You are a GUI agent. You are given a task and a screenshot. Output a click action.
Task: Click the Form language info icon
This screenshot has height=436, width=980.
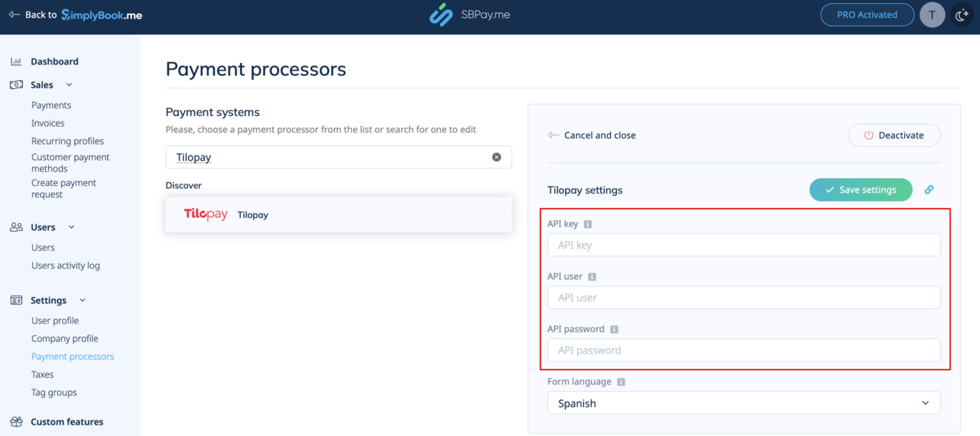[621, 381]
